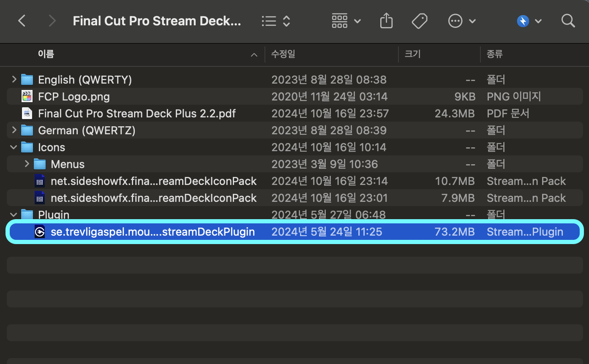Click the 9KB size cell

coord(465,97)
